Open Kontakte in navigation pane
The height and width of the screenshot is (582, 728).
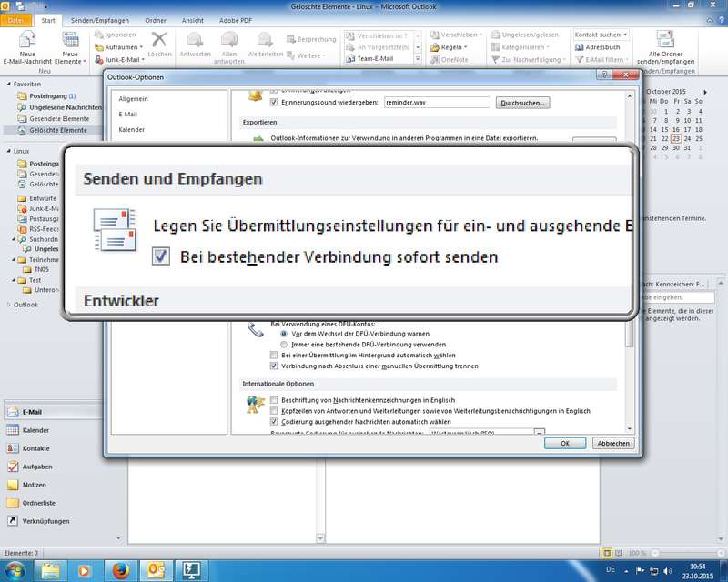point(28,448)
